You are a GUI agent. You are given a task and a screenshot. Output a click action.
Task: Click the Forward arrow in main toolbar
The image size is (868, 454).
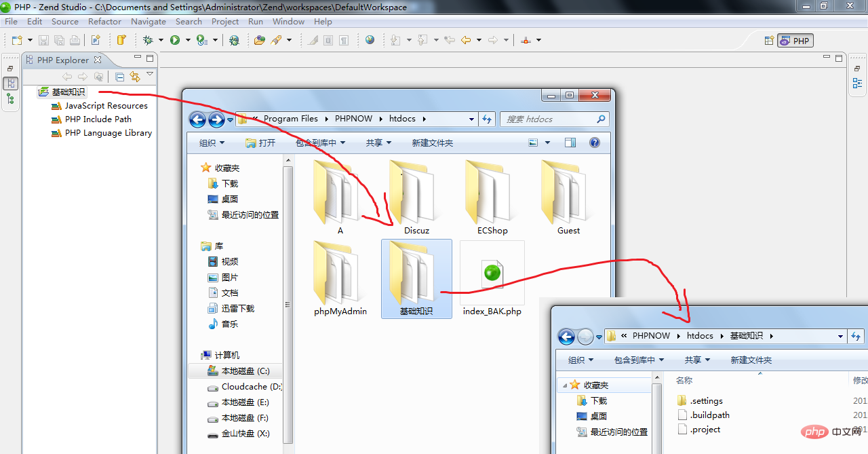coord(493,41)
